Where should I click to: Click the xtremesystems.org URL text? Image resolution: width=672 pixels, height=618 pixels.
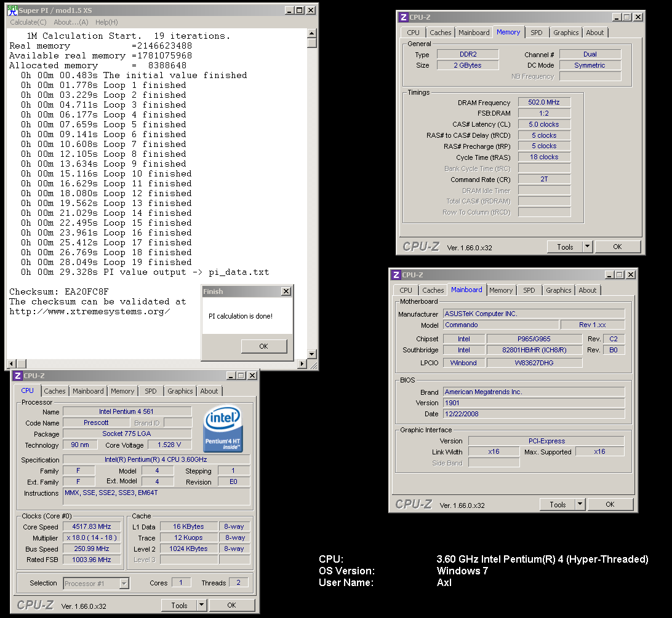(x=90, y=311)
